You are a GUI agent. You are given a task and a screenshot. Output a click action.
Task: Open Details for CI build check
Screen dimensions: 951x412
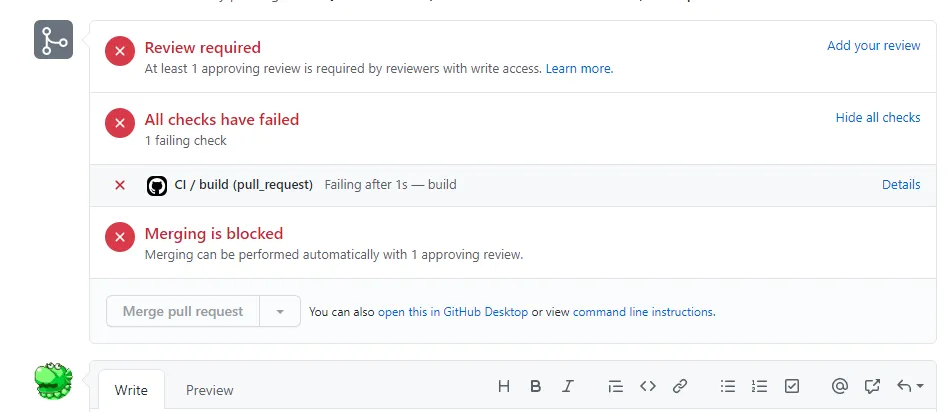click(900, 185)
